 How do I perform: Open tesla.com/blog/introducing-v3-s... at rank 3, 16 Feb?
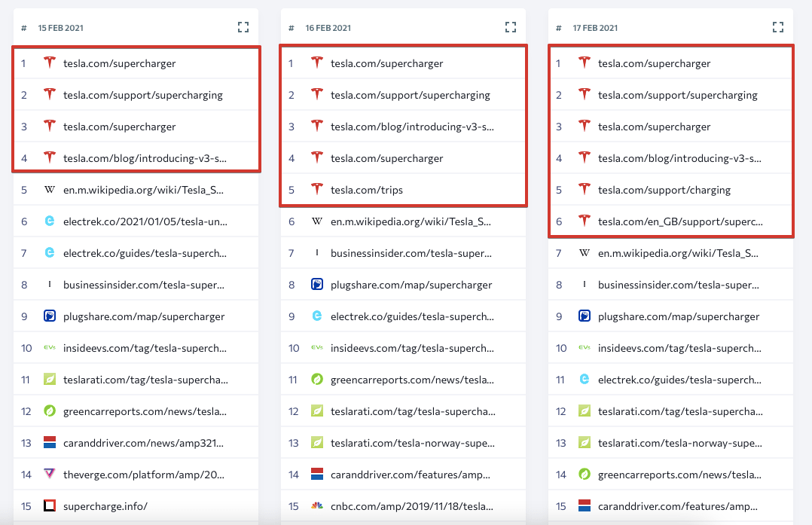[412, 127]
